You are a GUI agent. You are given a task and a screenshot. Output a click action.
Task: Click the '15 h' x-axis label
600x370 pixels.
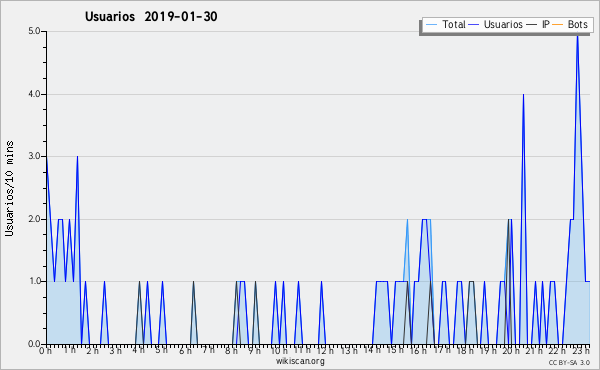click(395, 350)
